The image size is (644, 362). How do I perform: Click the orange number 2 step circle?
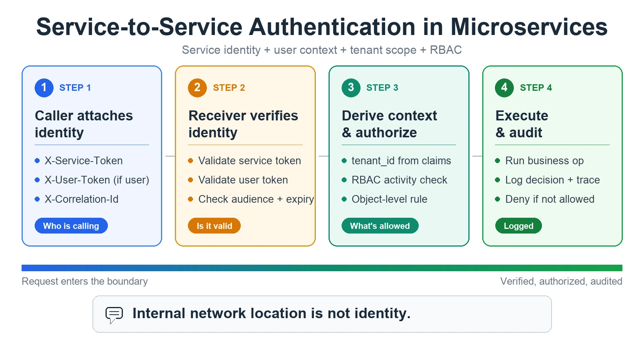pyautogui.click(x=197, y=88)
